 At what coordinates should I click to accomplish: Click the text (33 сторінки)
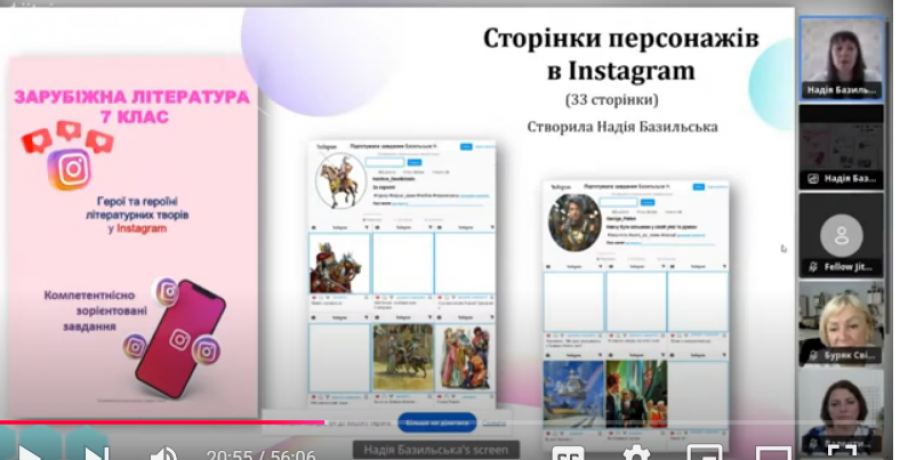(612, 100)
